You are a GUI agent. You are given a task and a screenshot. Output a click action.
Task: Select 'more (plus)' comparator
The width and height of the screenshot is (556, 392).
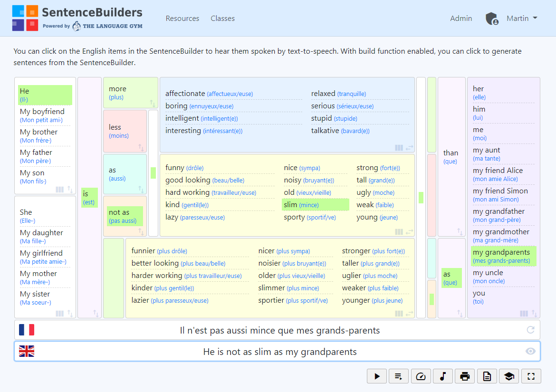pyautogui.click(x=118, y=93)
